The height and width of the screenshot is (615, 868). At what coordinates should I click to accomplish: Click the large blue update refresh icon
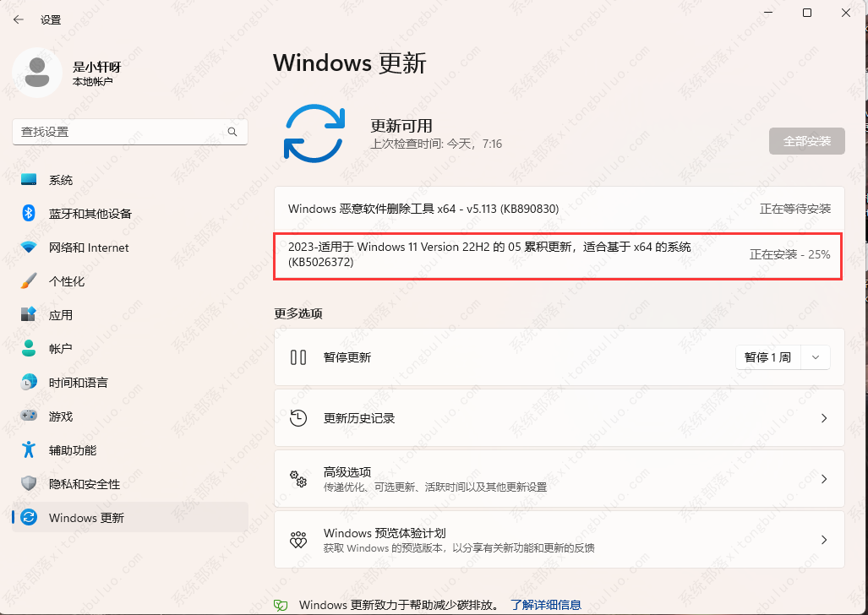point(314,133)
